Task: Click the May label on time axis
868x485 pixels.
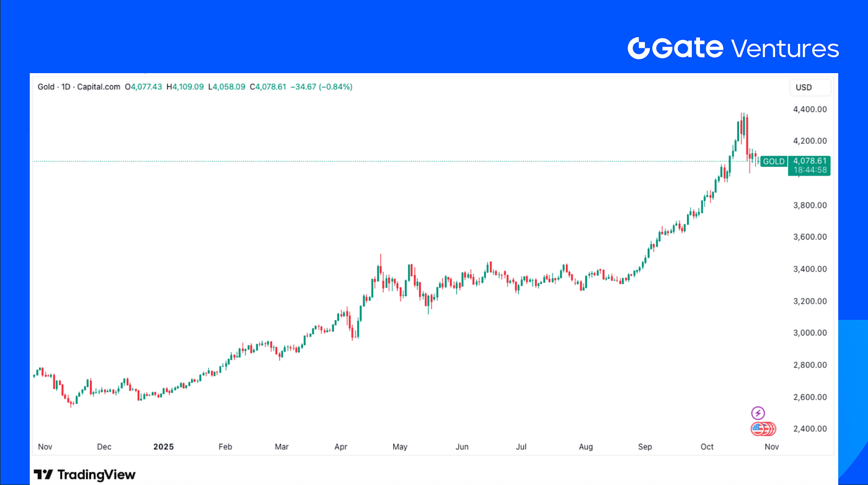Action: point(400,447)
